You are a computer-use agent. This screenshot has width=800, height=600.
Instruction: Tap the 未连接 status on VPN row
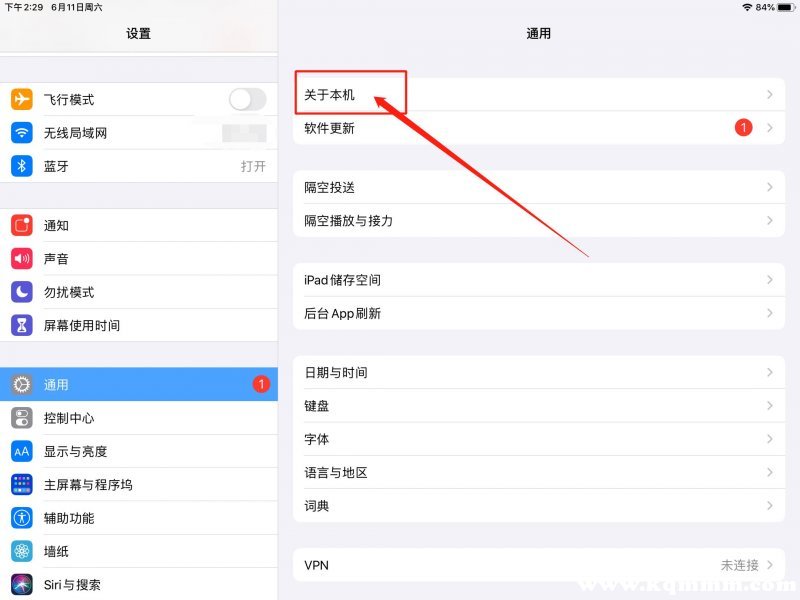(739, 565)
